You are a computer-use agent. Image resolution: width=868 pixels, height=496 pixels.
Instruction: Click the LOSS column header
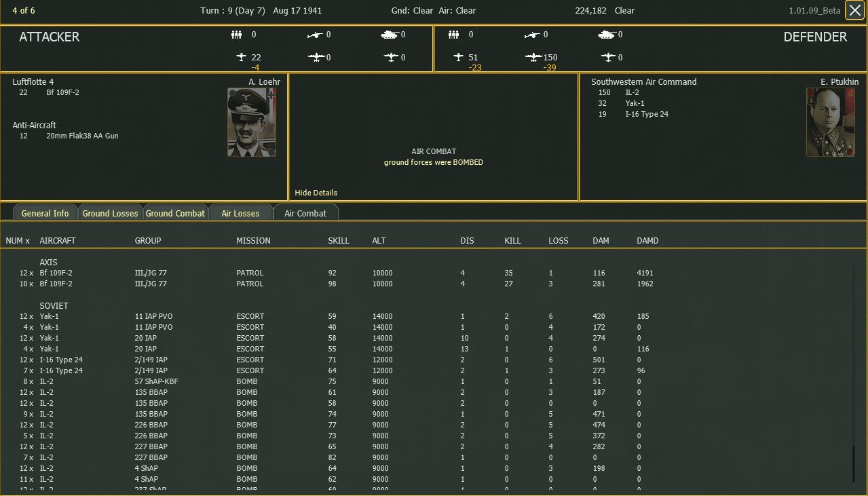(559, 241)
